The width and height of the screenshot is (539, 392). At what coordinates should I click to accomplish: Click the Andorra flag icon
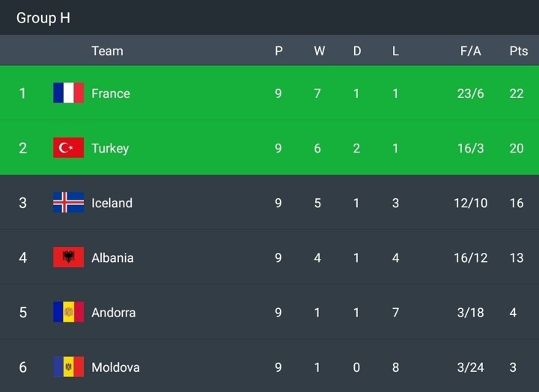(68, 312)
